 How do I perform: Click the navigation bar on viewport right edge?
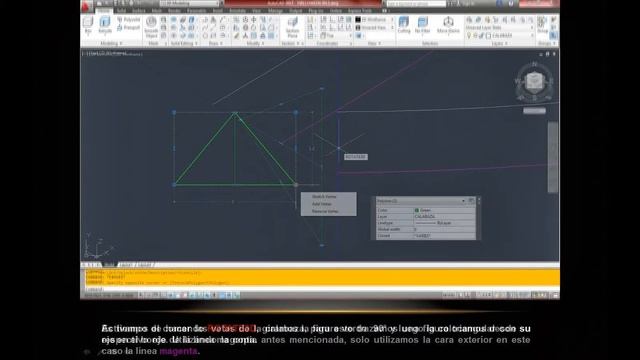[553, 157]
